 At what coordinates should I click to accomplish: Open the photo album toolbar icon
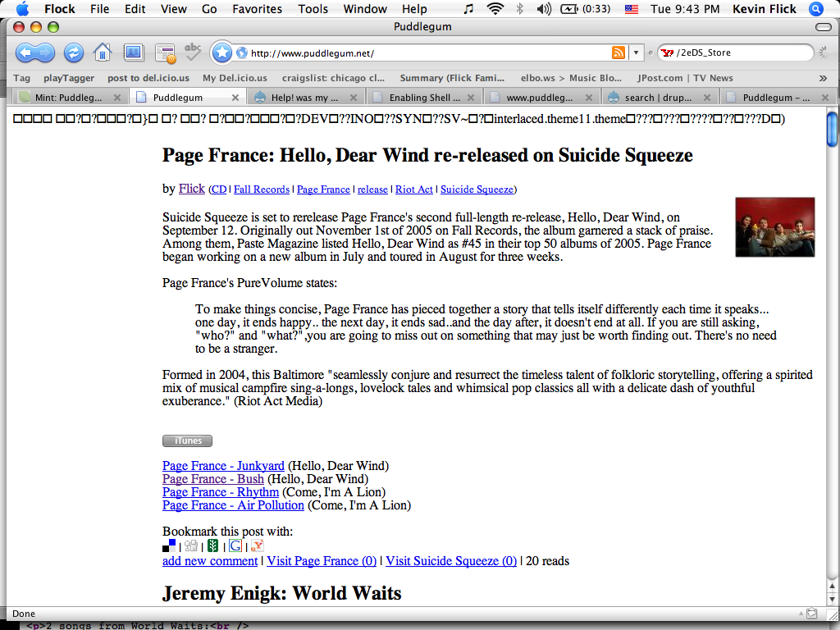click(133, 51)
